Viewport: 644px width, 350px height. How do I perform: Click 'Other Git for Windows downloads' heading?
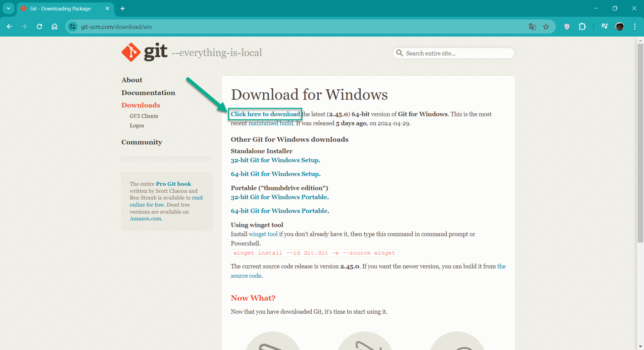point(289,139)
